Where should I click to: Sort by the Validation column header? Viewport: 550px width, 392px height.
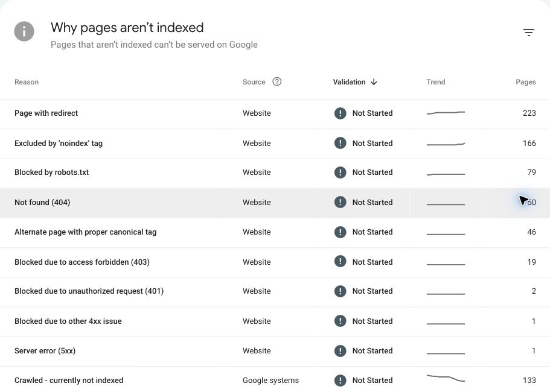pyautogui.click(x=349, y=82)
